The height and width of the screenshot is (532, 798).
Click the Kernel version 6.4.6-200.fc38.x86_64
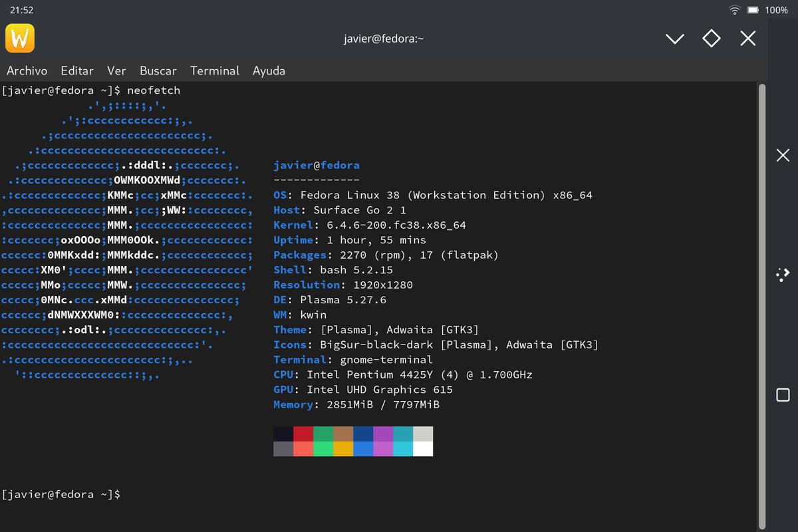396,225
